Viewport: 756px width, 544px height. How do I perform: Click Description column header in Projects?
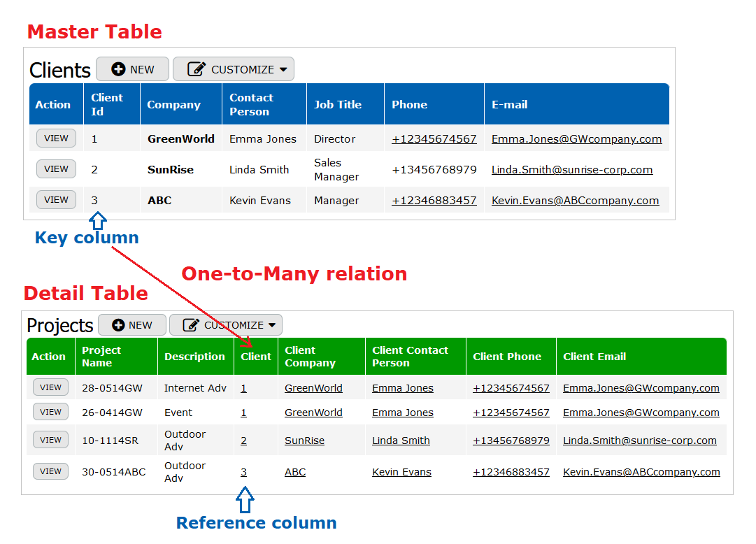point(195,357)
